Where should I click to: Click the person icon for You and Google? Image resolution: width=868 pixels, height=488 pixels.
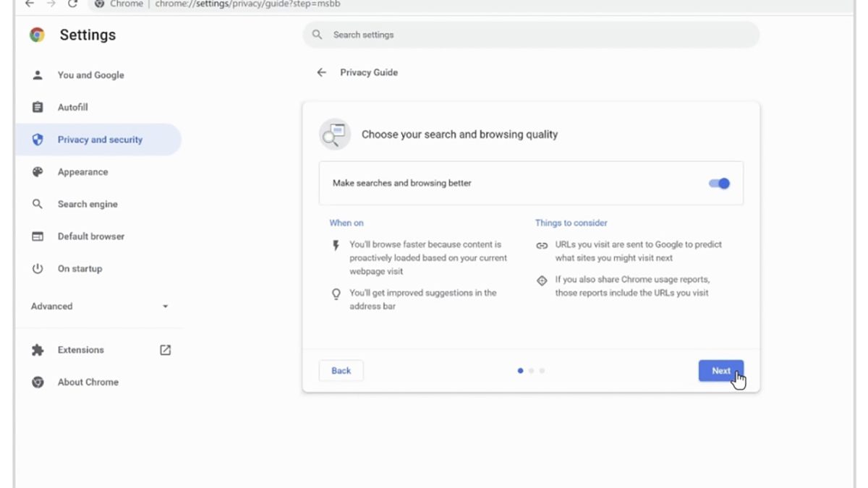pos(38,75)
